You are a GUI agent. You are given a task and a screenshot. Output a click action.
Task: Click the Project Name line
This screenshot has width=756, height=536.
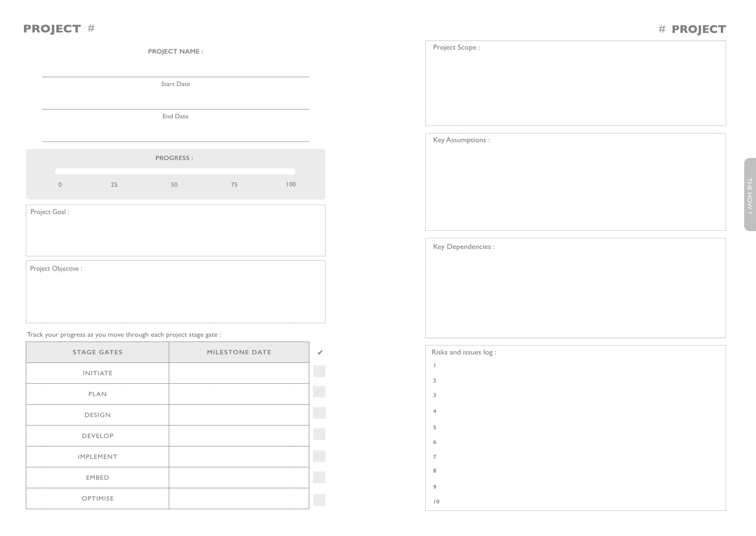(175, 77)
